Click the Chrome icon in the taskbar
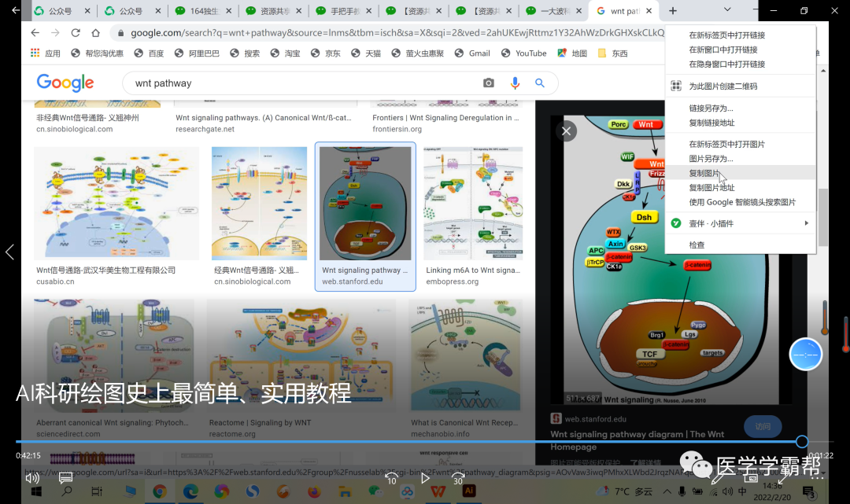Image resolution: width=850 pixels, height=504 pixels. (x=159, y=491)
